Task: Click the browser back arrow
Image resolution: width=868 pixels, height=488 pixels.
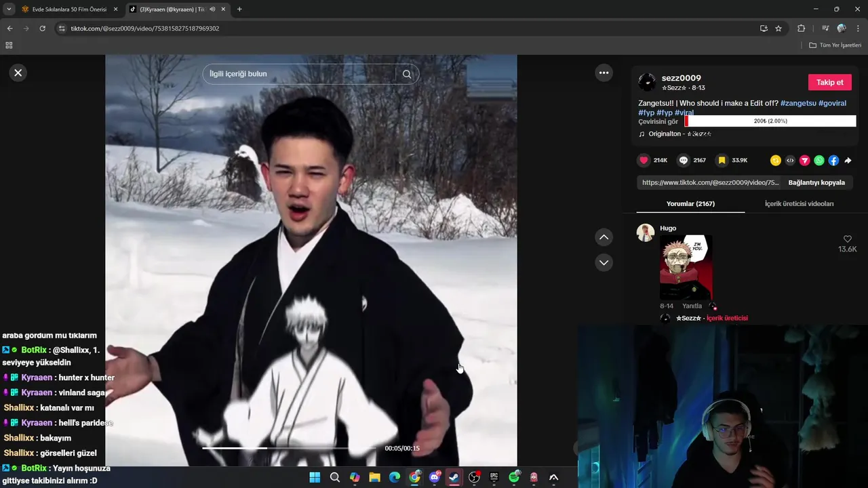Action: [9, 28]
